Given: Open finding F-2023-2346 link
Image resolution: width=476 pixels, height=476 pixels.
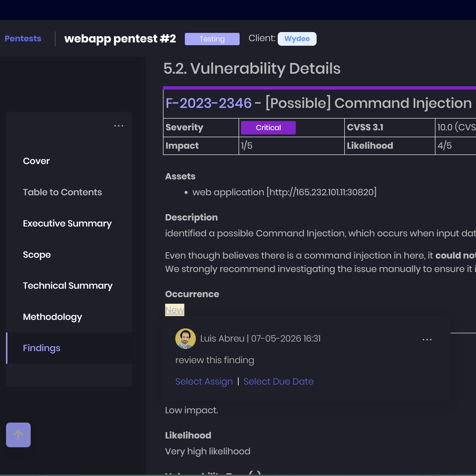Looking at the screenshot, I should pyautogui.click(x=209, y=103).
